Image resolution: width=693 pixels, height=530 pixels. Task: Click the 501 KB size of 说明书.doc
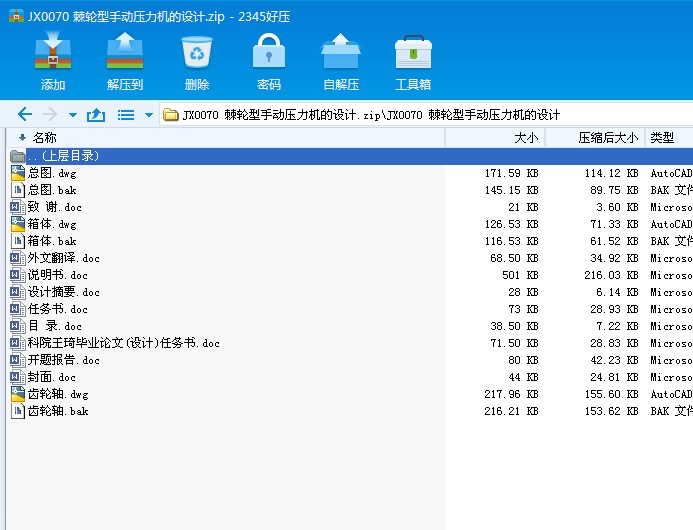coord(520,275)
